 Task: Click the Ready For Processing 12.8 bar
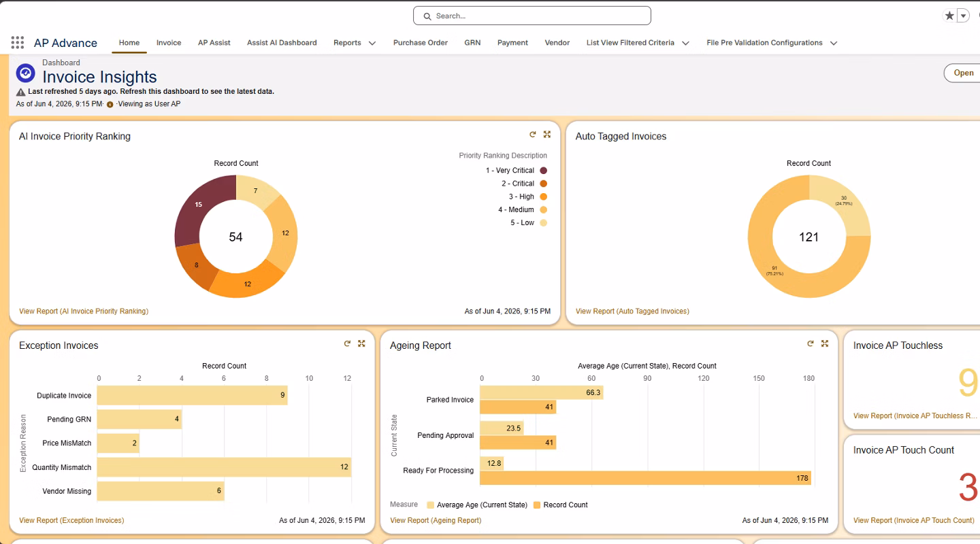(491, 464)
